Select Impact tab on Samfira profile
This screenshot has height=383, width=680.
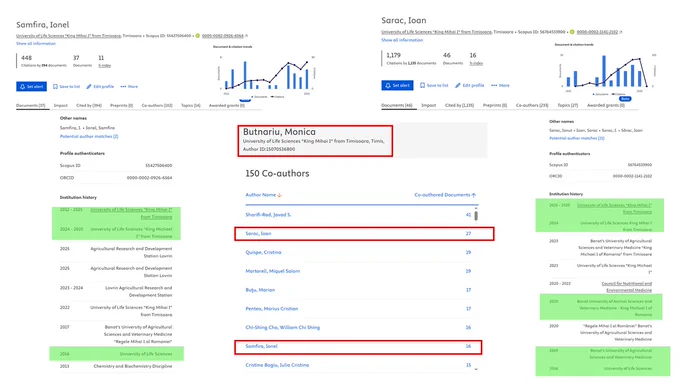coord(61,105)
